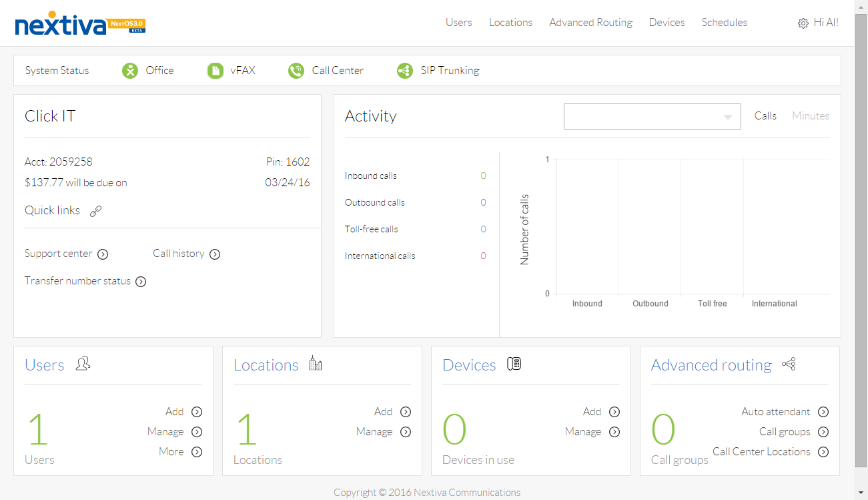Click the Locations Add arrow icon

(x=406, y=412)
